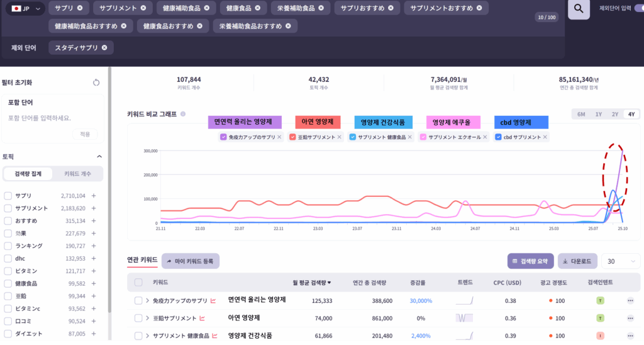Click chart icon next to 免疫力アップのサプリ

213,300
